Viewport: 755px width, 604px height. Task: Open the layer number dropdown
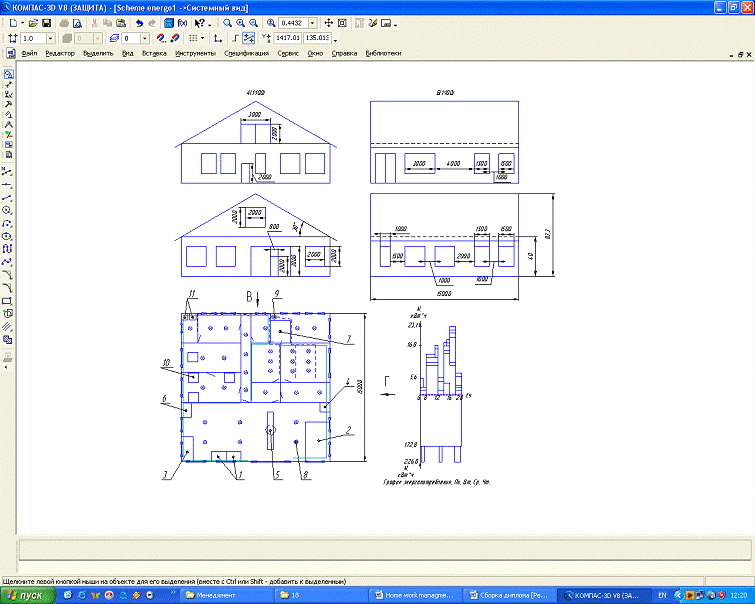(144, 38)
